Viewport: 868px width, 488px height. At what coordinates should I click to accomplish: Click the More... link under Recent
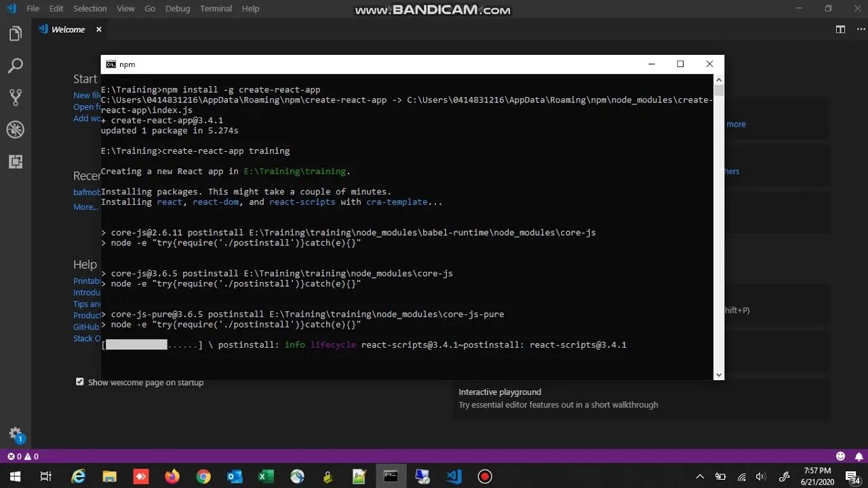[x=86, y=207]
